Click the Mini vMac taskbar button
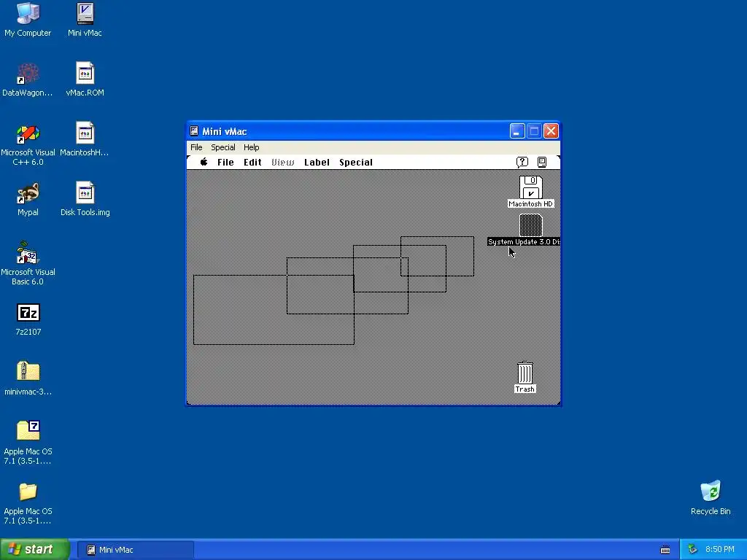The height and width of the screenshot is (560, 747). (135, 550)
